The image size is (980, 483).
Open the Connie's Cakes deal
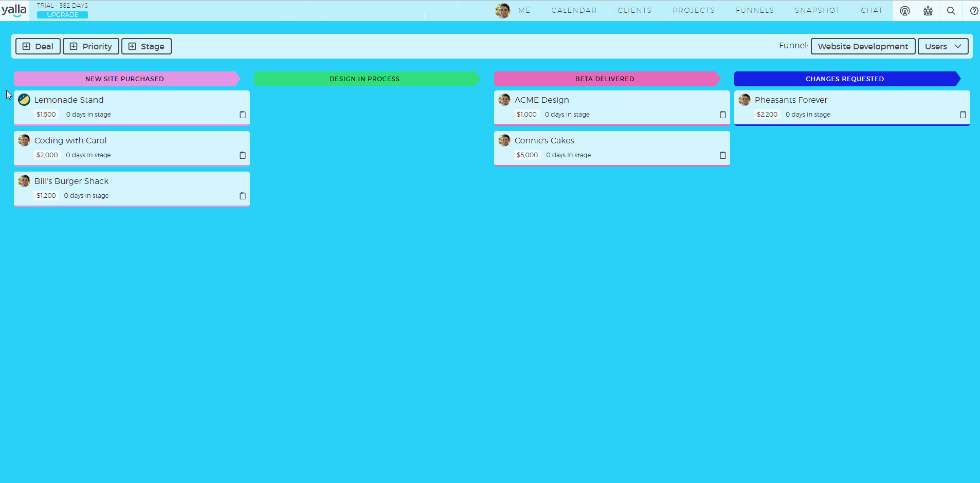coord(545,140)
